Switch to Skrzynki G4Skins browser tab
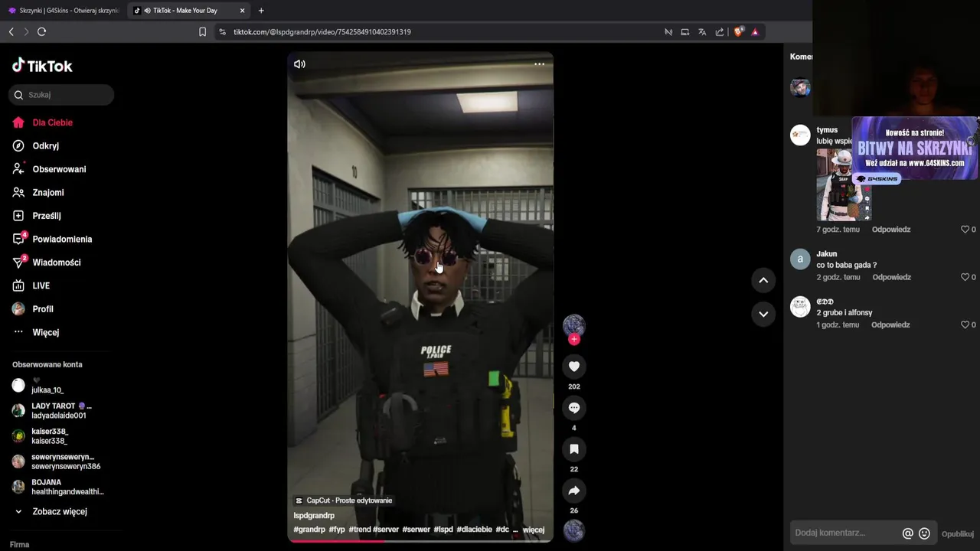The height and width of the screenshot is (551, 980). [64, 11]
